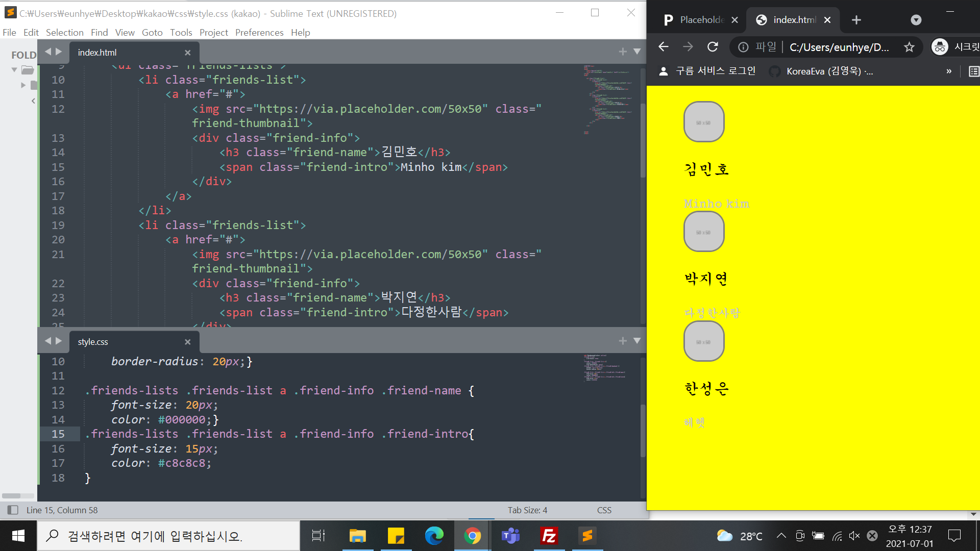Open new Chrome tab with plus

[x=856, y=20]
